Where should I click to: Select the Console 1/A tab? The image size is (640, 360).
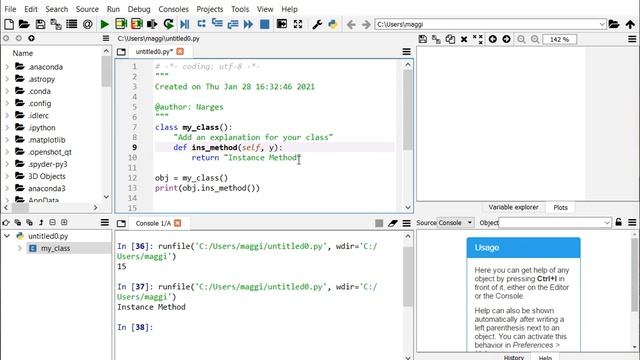(x=153, y=223)
